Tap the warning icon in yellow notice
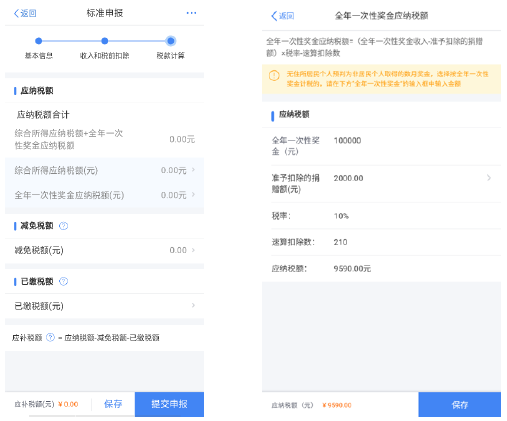 tap(274, 76)
